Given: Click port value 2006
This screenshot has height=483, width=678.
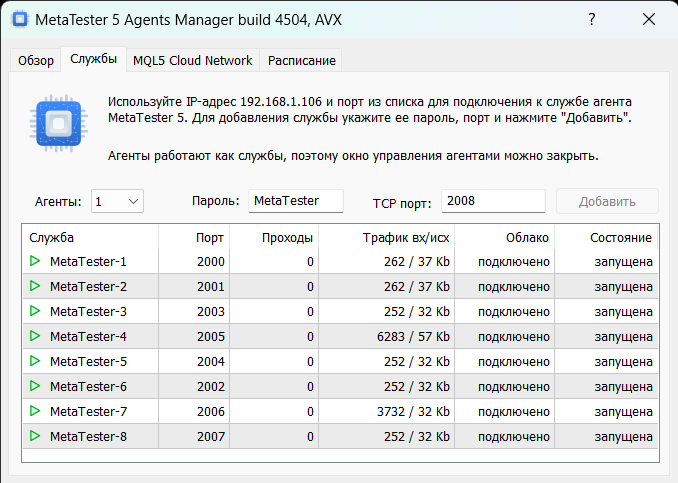Looking at the screenshot, I should (x=211, y=412).
